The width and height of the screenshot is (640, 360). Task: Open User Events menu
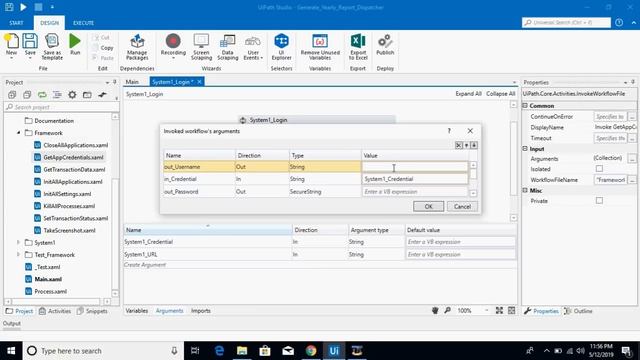pos(253,47)
